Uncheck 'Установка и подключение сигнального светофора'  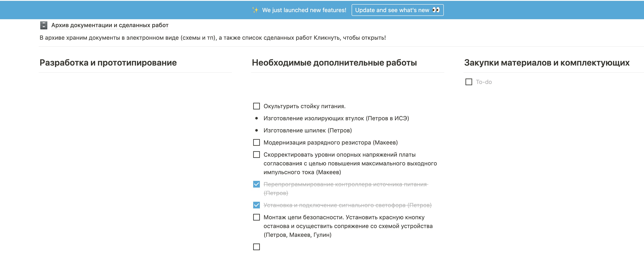[257, 205]
